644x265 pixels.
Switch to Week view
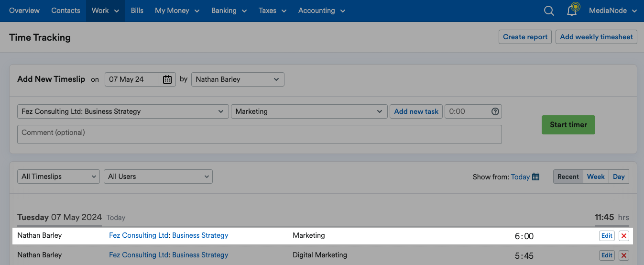point(596,177)
